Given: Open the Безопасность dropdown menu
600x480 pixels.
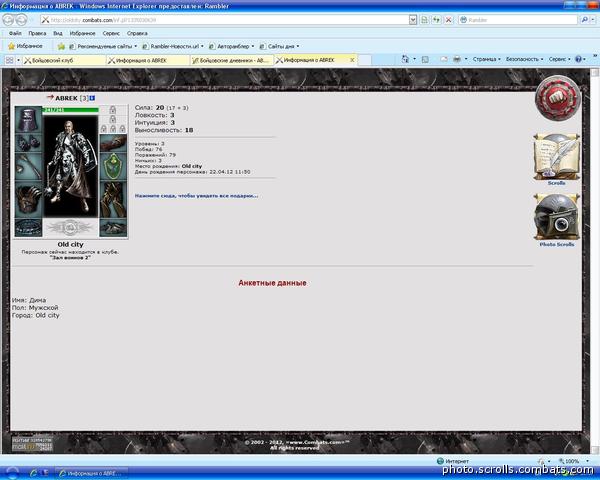Looking at the screenshot, I should tap(524, 59).
